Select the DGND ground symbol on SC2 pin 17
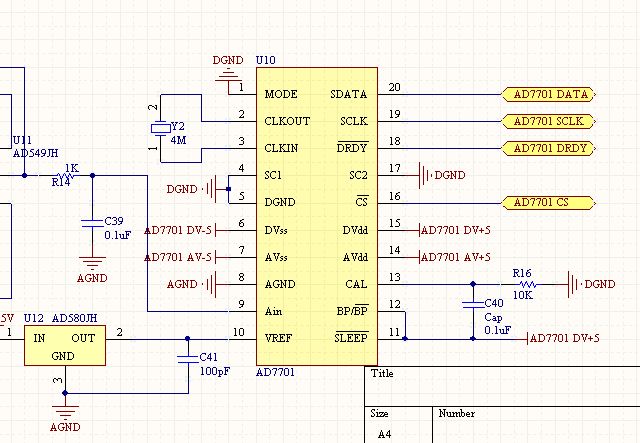The height and width of the screenshot is (443, 640). pos(425,176)
